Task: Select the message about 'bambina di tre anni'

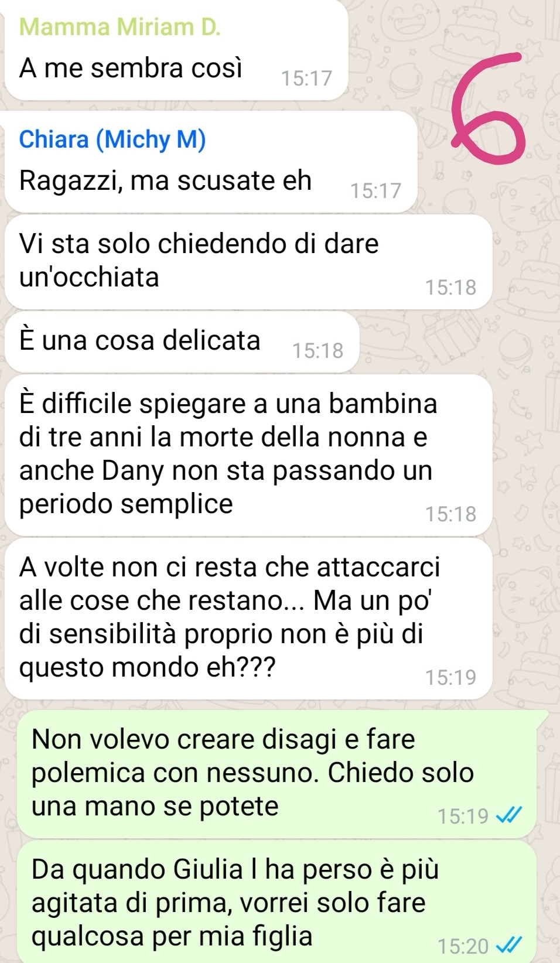Action: click(x=248, y=455)
